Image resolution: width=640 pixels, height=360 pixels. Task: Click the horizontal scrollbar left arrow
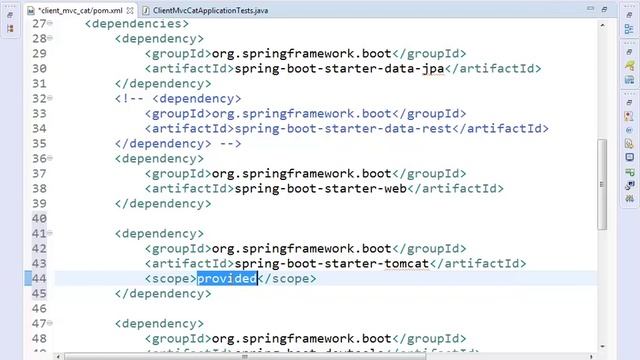[58, 357]
